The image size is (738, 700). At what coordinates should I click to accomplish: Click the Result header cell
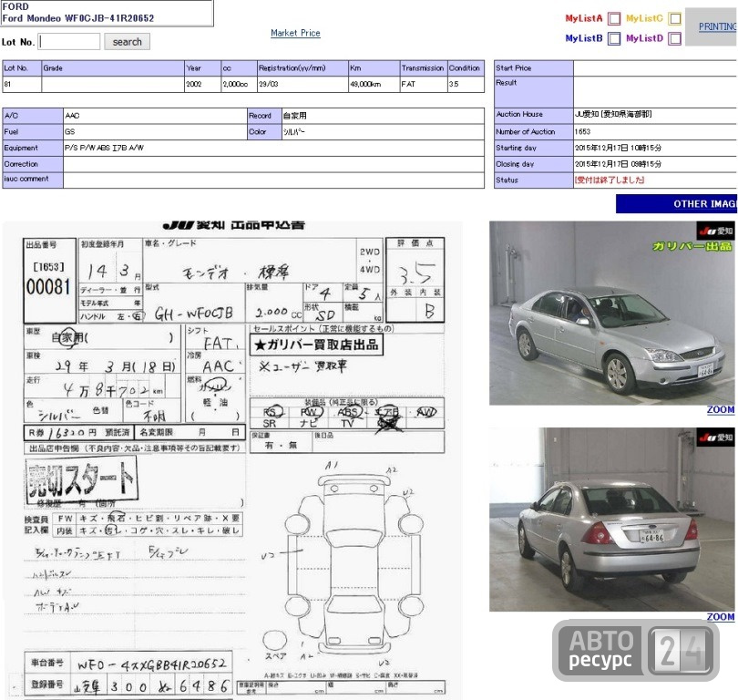coord(534,91)
